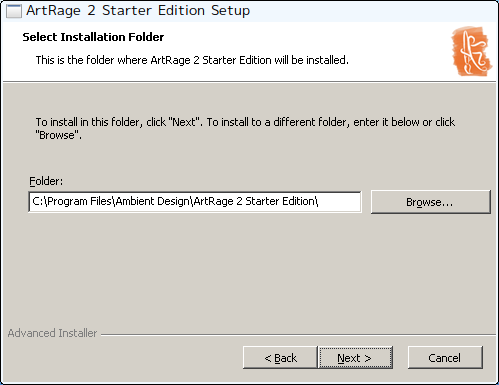Click the "Advanced Installer" label text

[52, 333]
